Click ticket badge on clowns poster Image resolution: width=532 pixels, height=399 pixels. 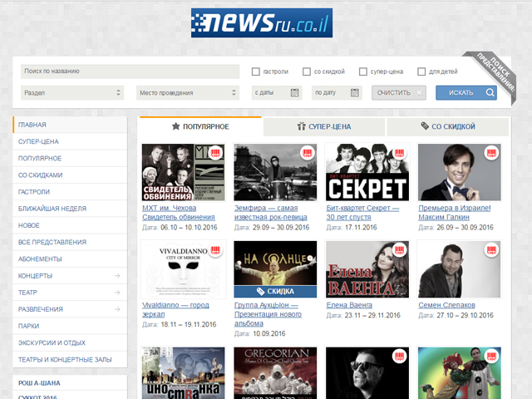pyautogui.click(x=491, y=356)
